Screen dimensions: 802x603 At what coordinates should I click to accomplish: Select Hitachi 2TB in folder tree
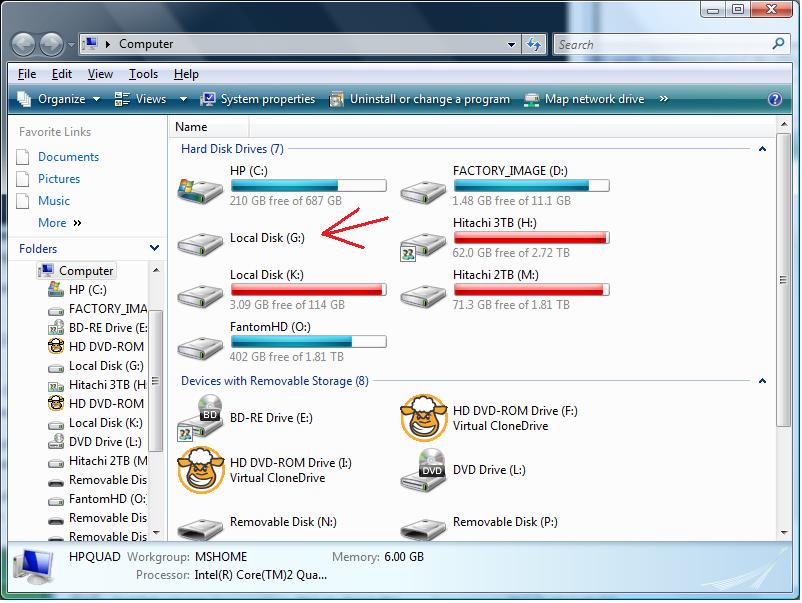coord(98,461)
